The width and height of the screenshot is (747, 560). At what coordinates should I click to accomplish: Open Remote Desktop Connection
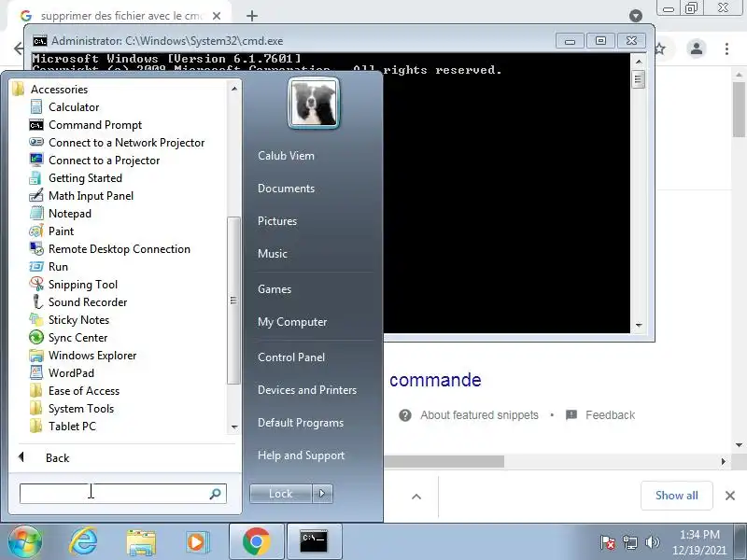[110, 249]
